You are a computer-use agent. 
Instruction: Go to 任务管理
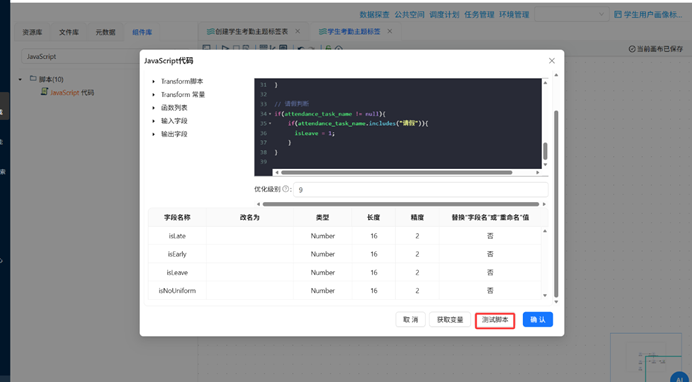coord(479,15)
